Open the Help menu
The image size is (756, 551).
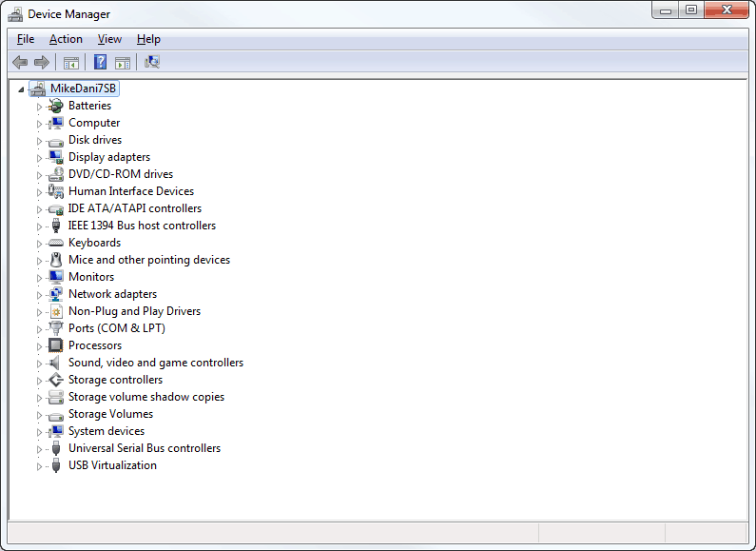pyautogui.click(x=148, y=39)
